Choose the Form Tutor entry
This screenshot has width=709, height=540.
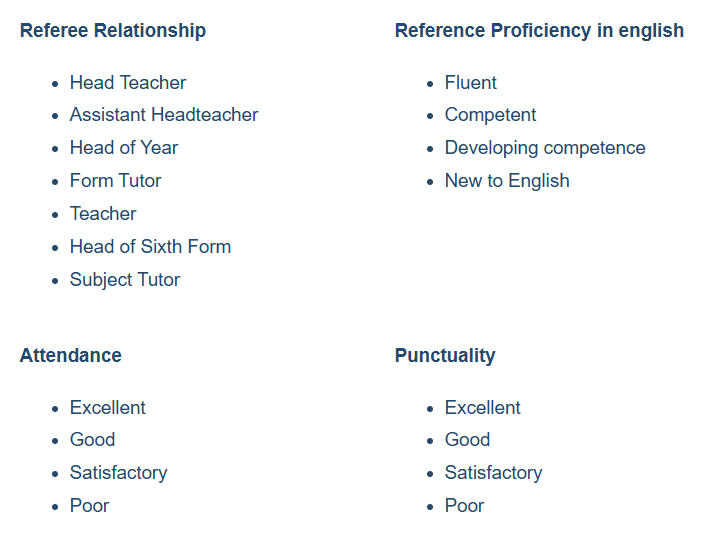(x=116, y=180)
